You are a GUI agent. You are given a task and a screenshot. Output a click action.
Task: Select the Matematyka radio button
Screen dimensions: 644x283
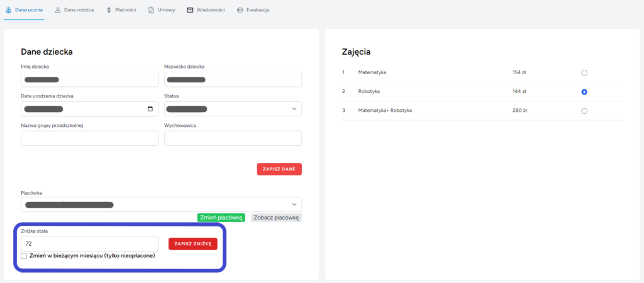click(584, 73)
